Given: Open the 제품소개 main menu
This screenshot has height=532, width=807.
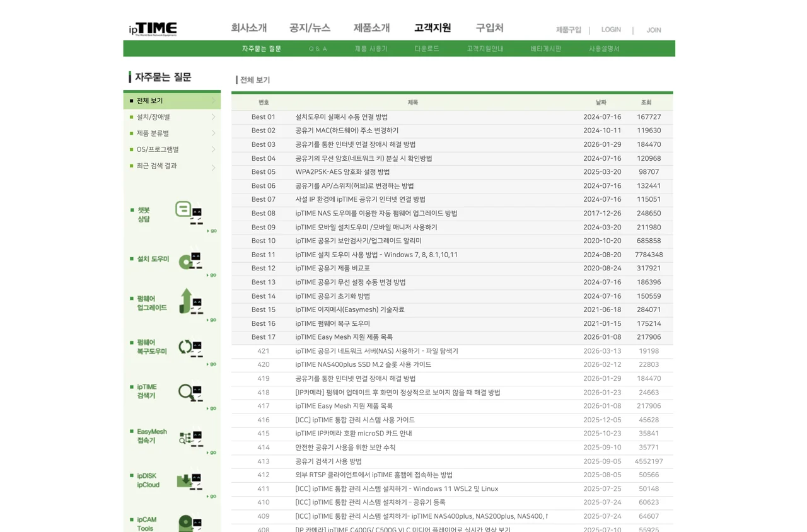Looking at the screenshot, I should point(372,28).
